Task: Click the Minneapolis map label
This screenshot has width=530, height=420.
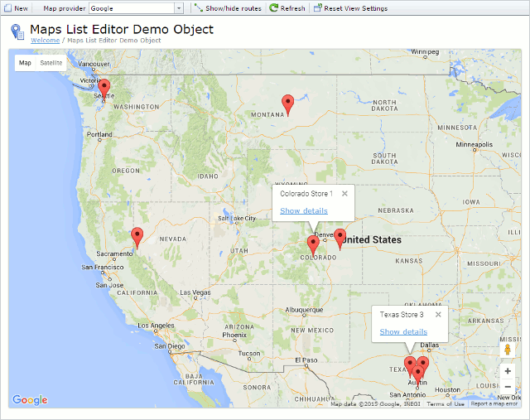Action: click(475, 145)
